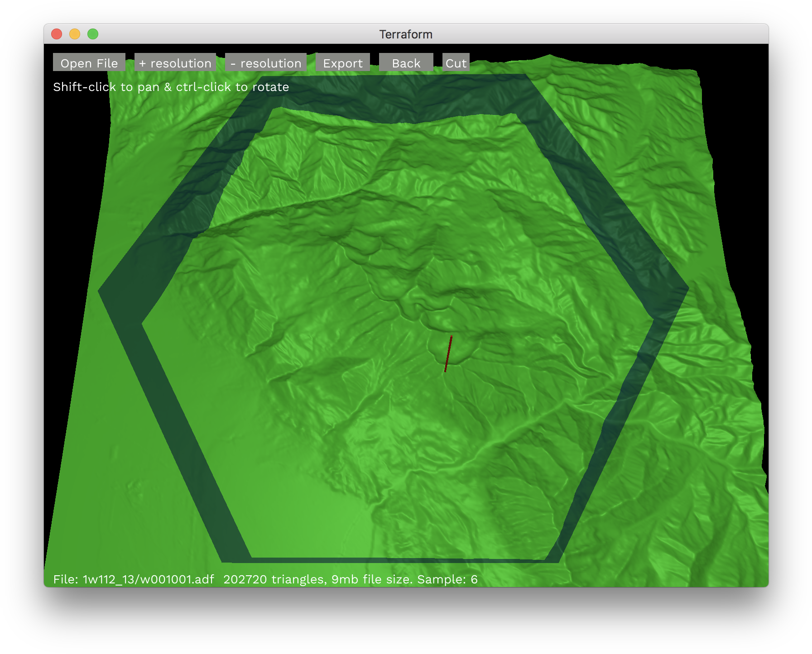
Task: Export the terrain model
Action: coord(342,63)
